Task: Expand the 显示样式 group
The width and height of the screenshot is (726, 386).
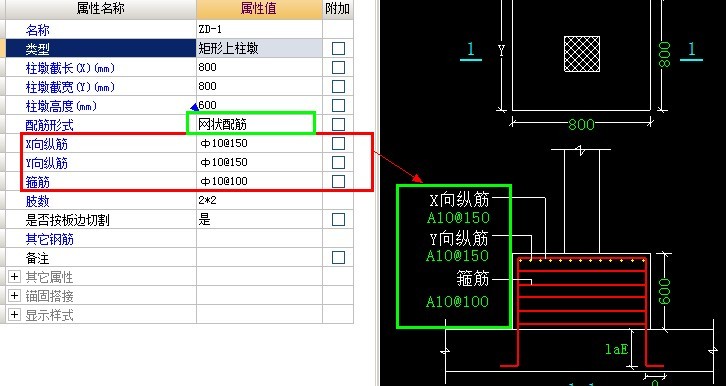Action: [x=14, y=315]
